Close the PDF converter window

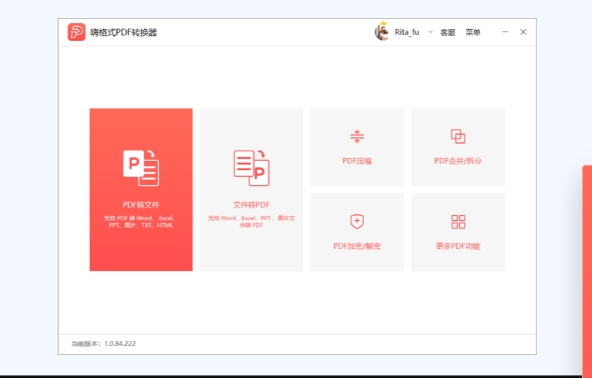pyautogui.click(x=523, y=32)
